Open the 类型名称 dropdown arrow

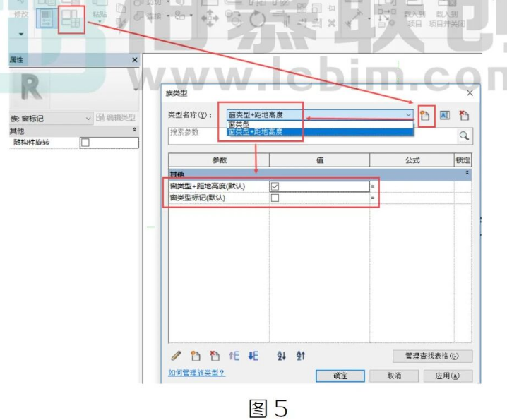click(x=408, y=115)
